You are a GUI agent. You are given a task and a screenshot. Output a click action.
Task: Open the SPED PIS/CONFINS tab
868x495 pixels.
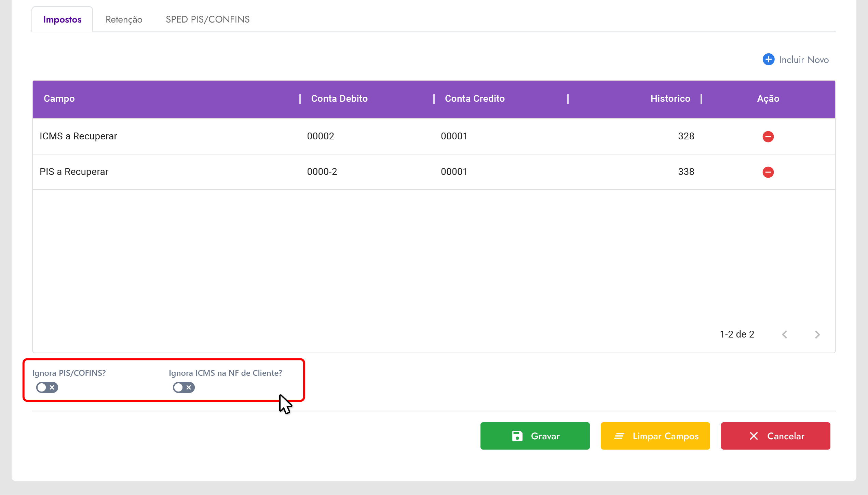[x=207, y=19]
